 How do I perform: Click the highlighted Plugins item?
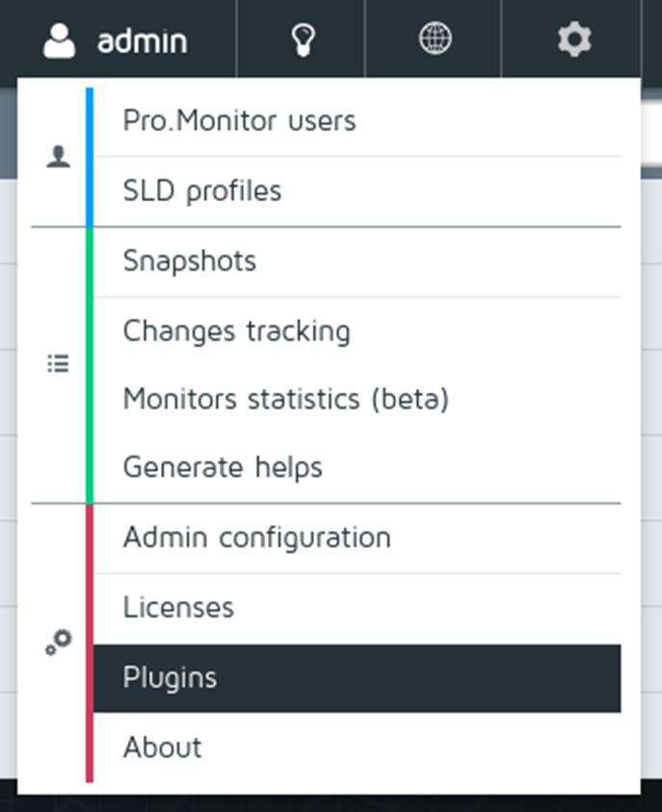(x=357, y=678)
